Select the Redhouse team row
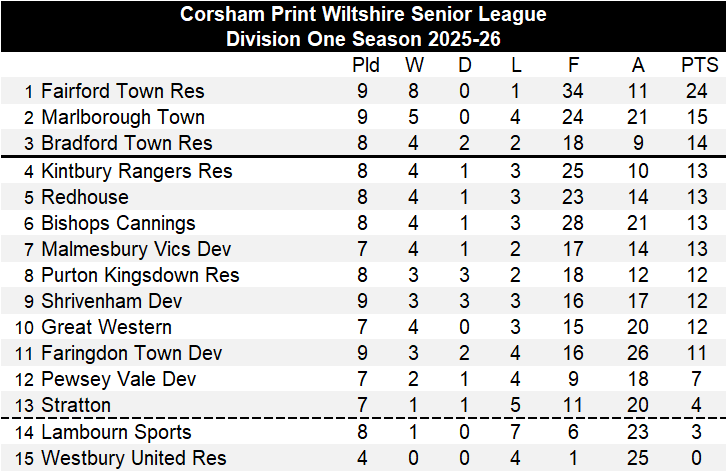The height and width of the screenshot is (471, 726). [363, 197]
